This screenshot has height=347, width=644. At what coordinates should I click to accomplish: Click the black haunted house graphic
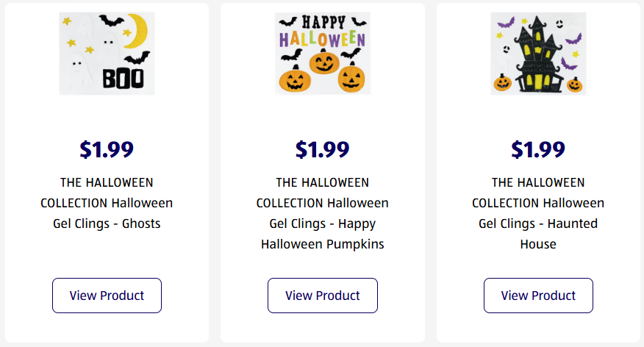coord(538,55)
